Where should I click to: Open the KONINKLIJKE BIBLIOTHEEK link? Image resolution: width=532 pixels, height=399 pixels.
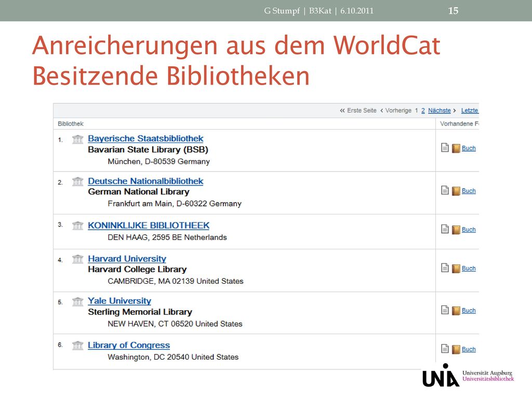[x=149, y=225]
